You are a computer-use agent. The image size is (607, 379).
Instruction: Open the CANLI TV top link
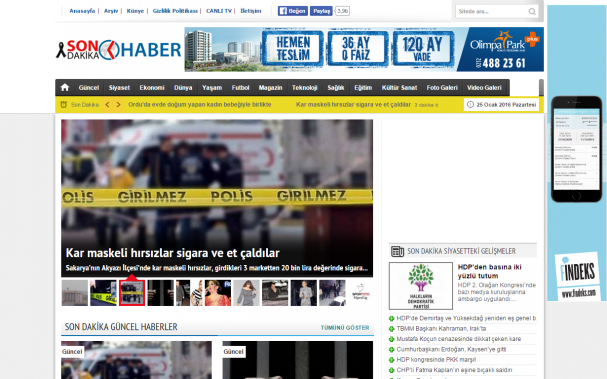point(219,11)
